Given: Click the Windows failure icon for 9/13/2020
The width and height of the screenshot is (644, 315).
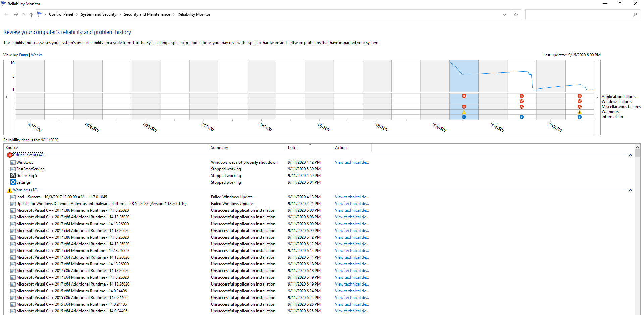Looking at the screenshot, I should point(522,101).
